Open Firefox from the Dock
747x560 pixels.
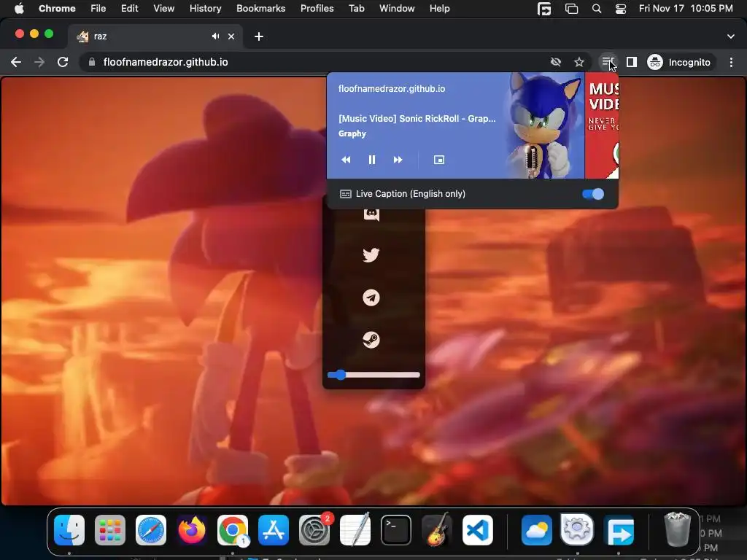192,530
